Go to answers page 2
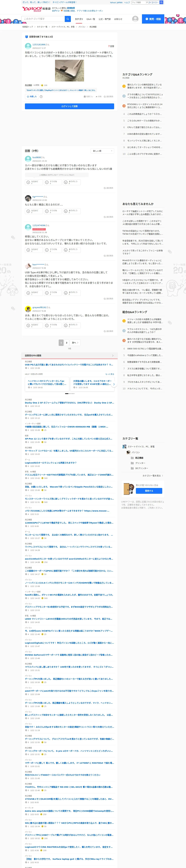 pyautogui.click(x=66, y=343)
